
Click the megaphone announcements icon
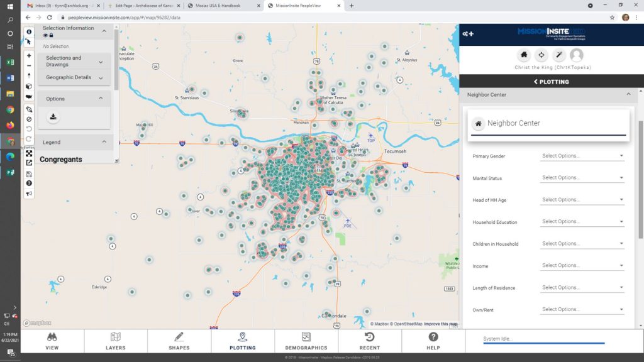pyautogui.click(x=29, y=194)
